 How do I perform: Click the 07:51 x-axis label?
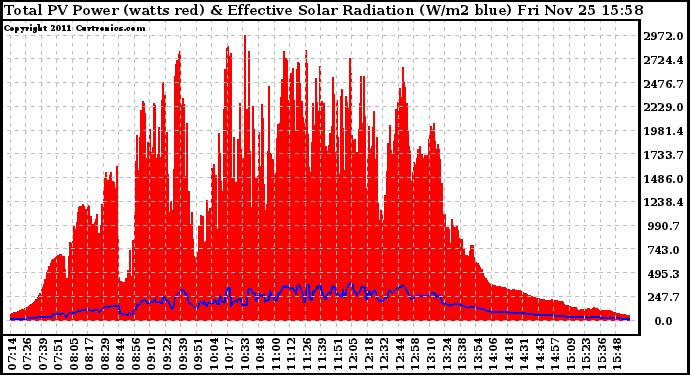[59, 353]
